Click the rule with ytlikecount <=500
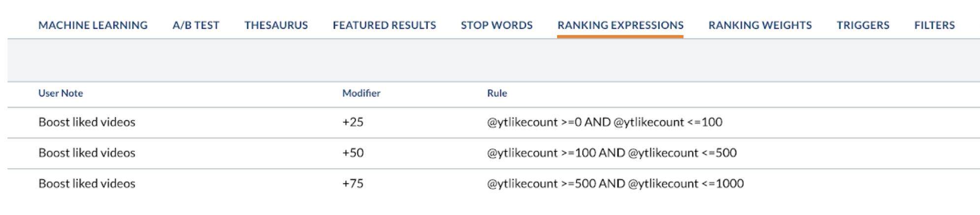The image size is (980, 215). (x=612, y=153)
